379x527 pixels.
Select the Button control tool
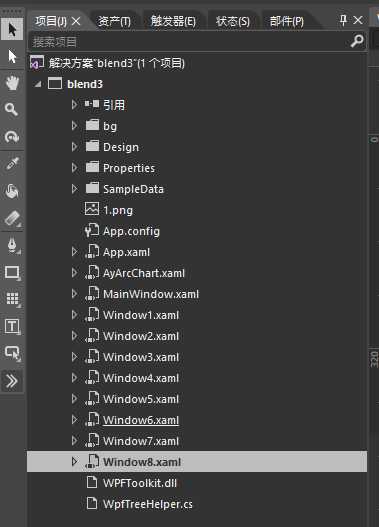coord(12,353)
